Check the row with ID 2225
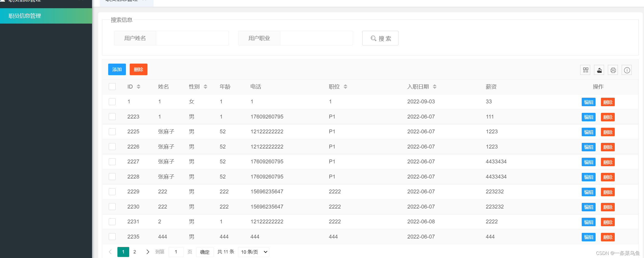The width and height of the screenshot is (644, 258). 112,132
